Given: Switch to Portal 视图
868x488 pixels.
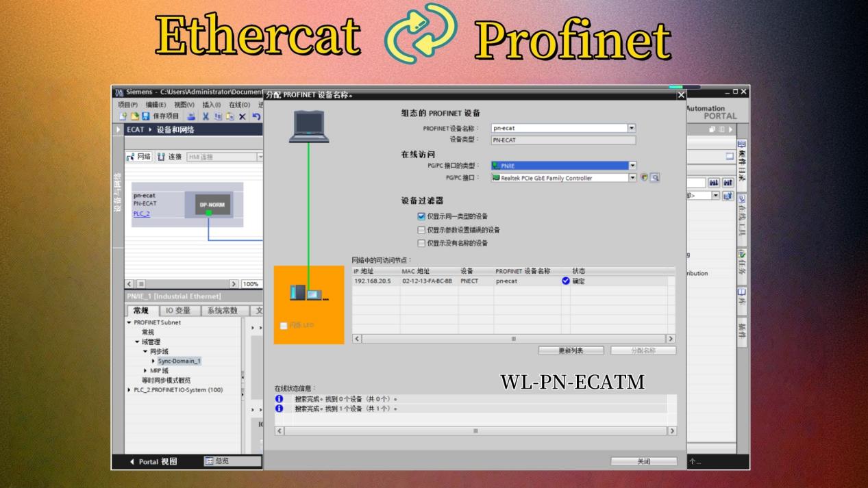Looking at the screenshot, I should 153,461.
